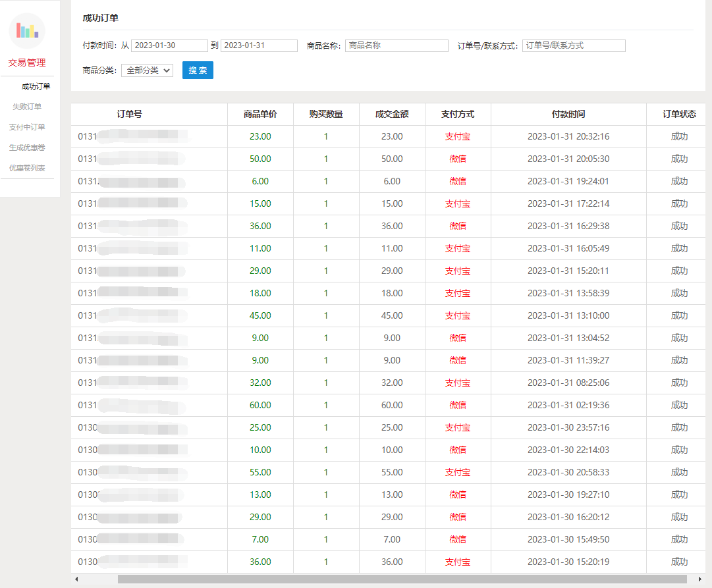
Task: Click the horizontal scrollbar right arrow
Action: (x=699, y=579)
